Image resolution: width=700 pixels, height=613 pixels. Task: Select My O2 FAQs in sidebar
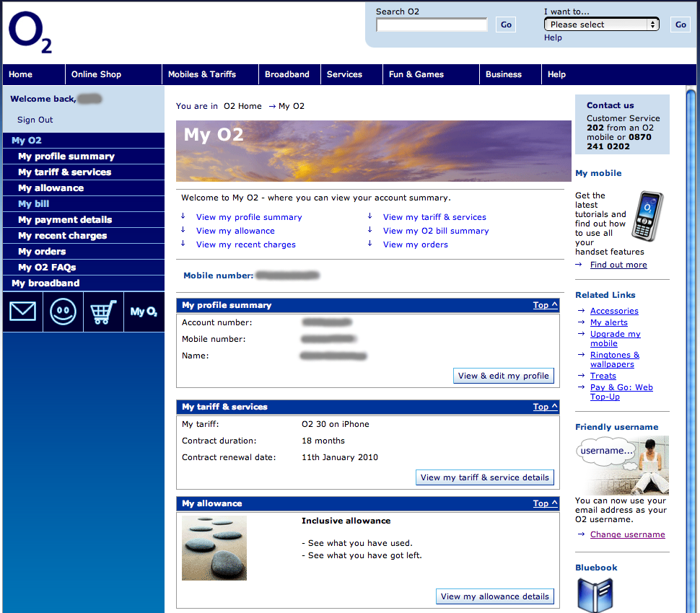click(84, 268)
